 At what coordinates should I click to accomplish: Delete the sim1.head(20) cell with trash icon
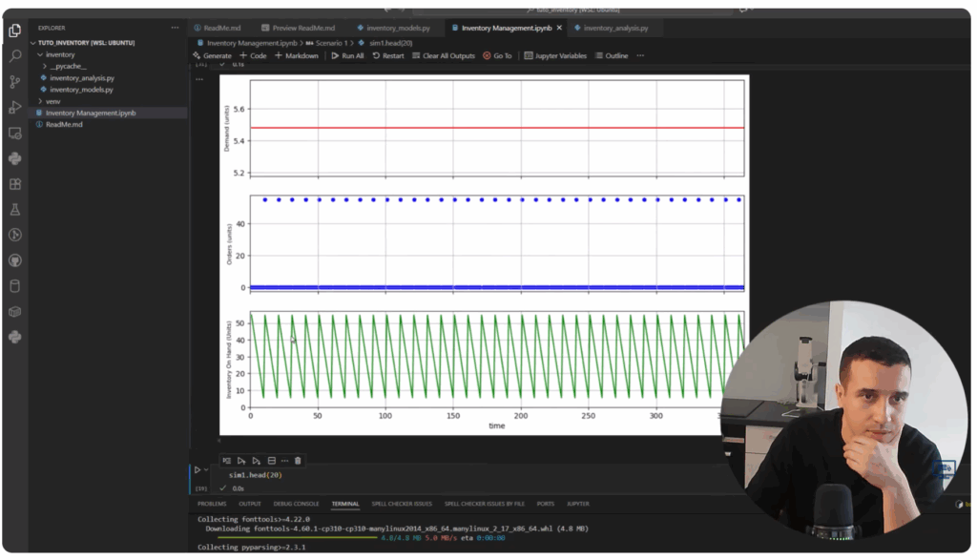[x=298, y=461]
